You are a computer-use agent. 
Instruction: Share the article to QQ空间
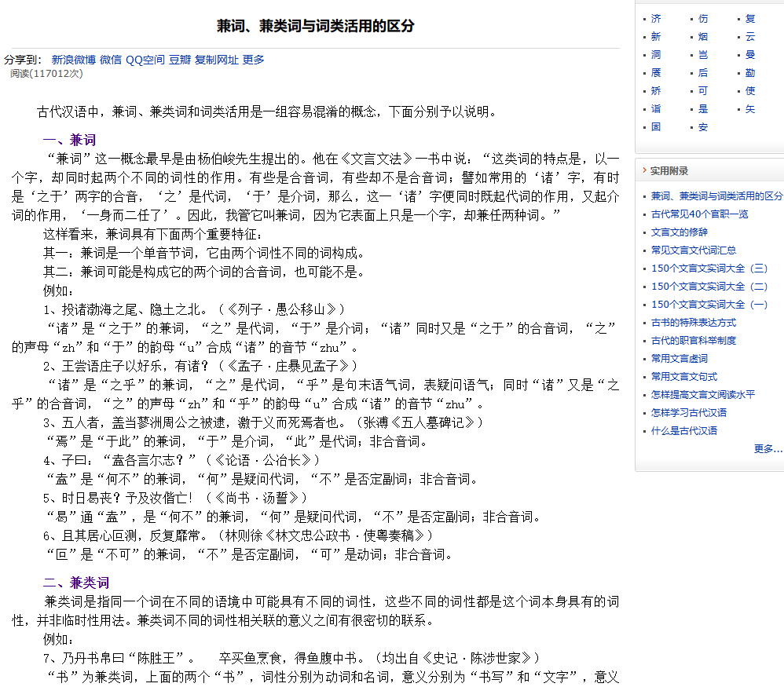[x=145, y=60]
